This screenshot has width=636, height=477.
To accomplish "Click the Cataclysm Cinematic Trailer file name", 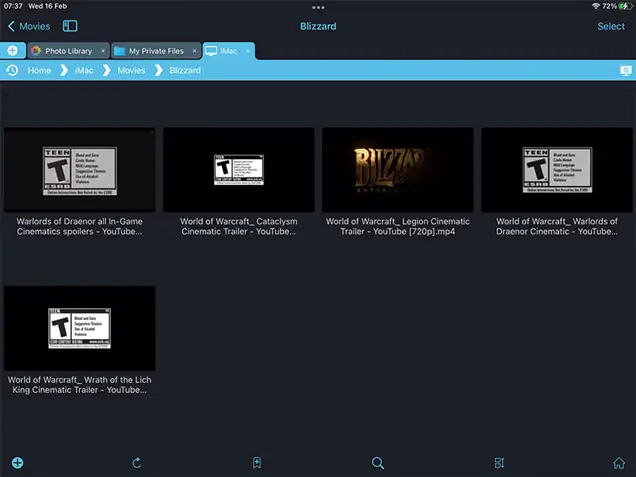I will click(x=239, y=226).
